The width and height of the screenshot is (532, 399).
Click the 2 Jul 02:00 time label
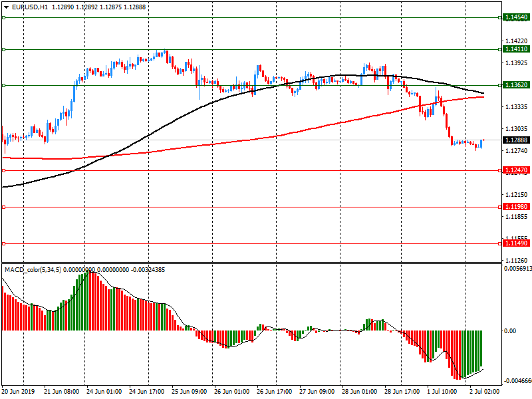(x=485, y=392)
